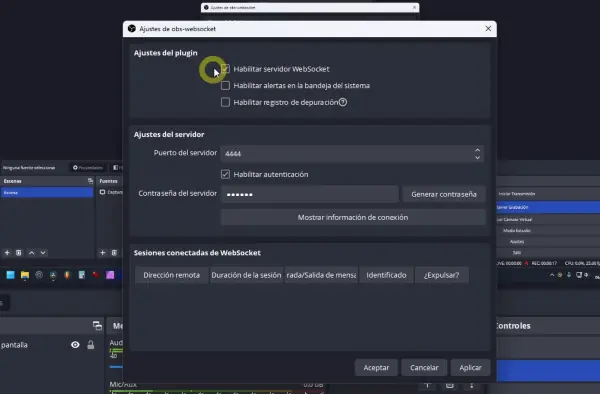
Task: Open purple square app in inner taskbar
Action: (x=110, y=275)
